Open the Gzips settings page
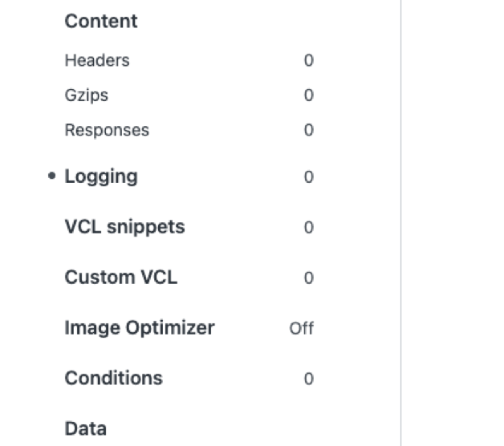504x446 pixels. [87, 95]
